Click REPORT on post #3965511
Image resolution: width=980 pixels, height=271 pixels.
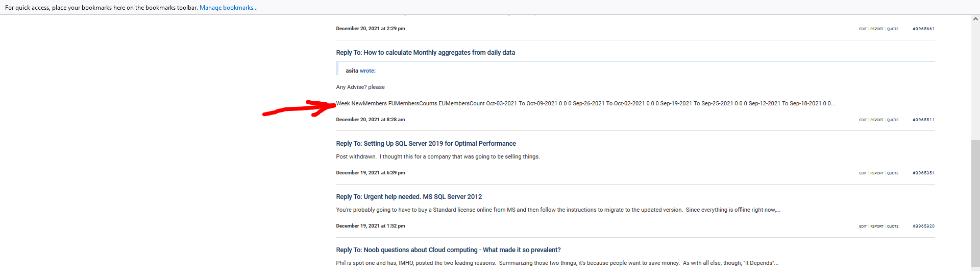click(877, 120)
